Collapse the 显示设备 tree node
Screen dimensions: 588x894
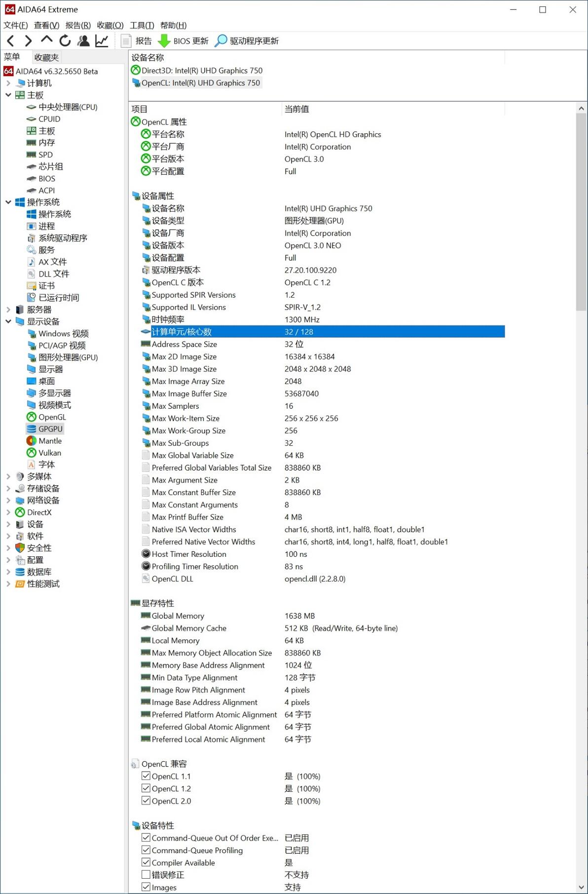tap(8, 321)
